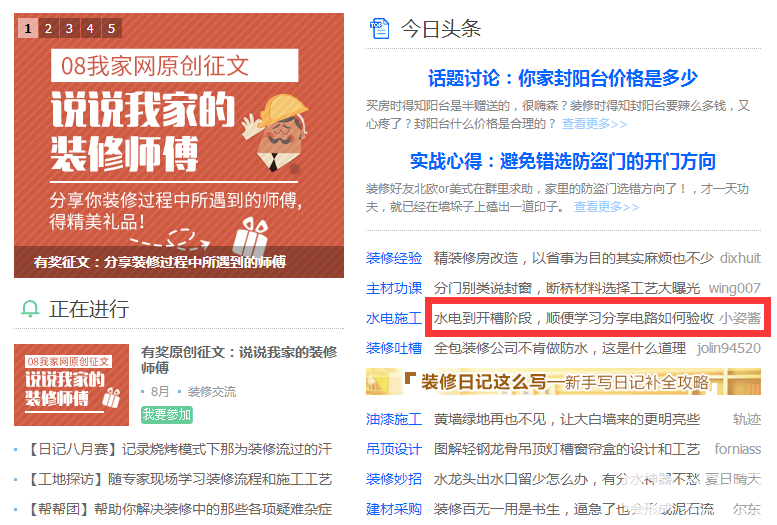Click the 吊顶设计 category link

pyautogui.click(x=394, y=449)
